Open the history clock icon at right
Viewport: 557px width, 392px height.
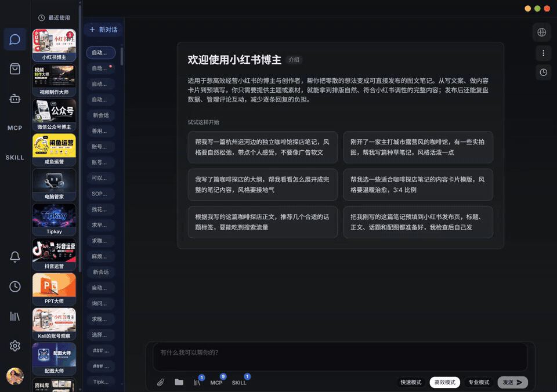(x=543, y=72)
